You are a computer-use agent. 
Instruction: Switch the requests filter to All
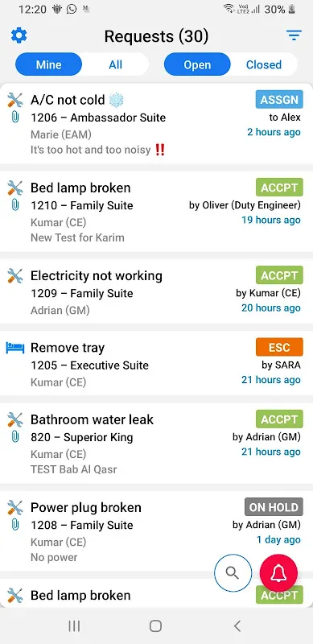click(115, 64)
